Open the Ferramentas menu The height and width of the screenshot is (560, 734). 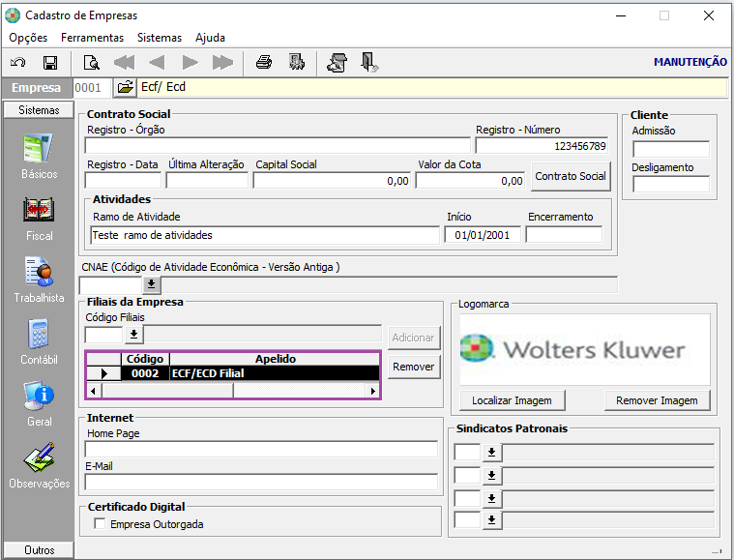tap(92, 38)
